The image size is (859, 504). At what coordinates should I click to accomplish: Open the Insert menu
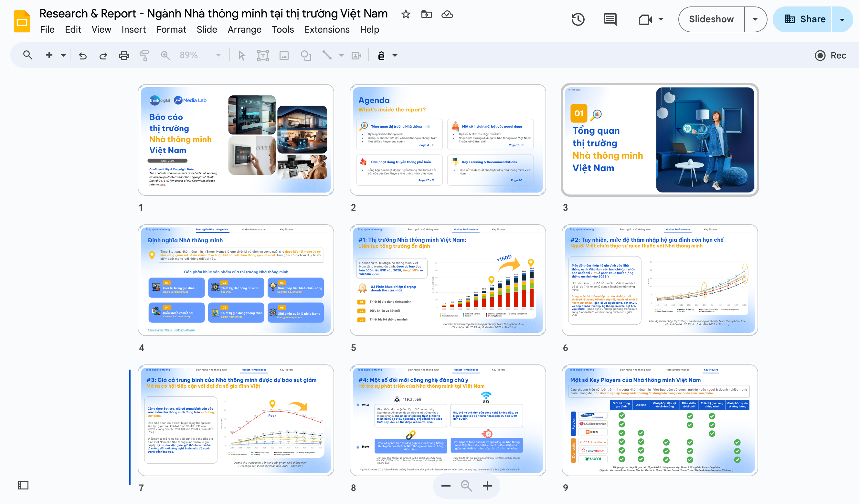(133, 30)
